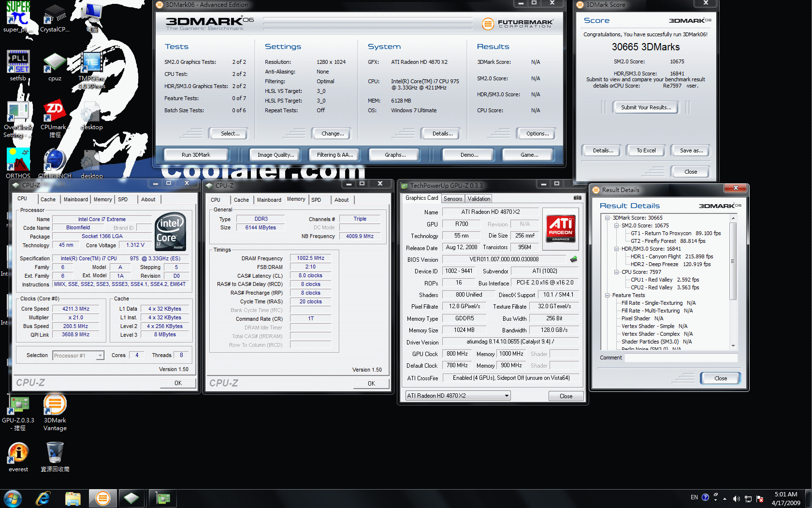Launch CINEBENCH from the desktop
The image size is (812, 508).
55,163
